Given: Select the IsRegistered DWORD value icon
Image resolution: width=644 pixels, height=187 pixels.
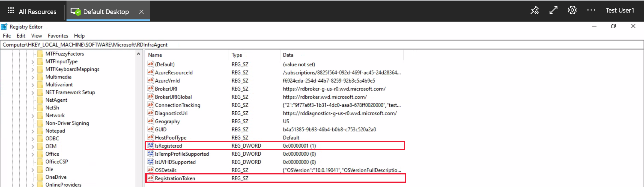Looking at the screenshot, I should click(x=150, y=146).
